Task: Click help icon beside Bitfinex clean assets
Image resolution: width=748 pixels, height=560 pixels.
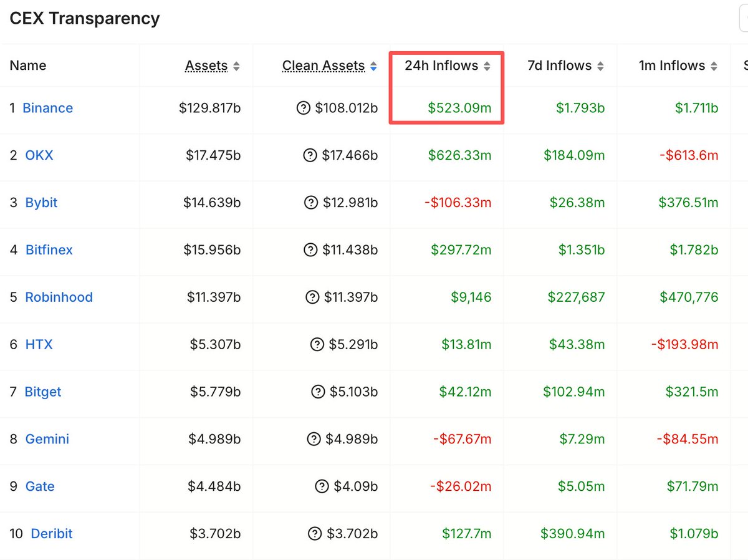Action: tap(310, 250)
